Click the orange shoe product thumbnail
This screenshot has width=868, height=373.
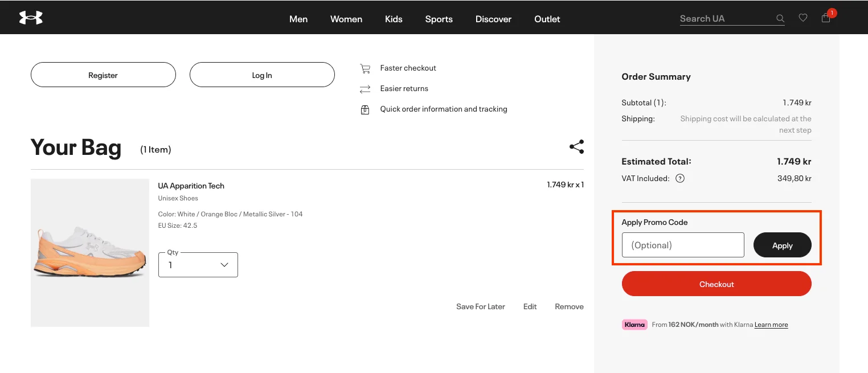(x=90, y=253)
